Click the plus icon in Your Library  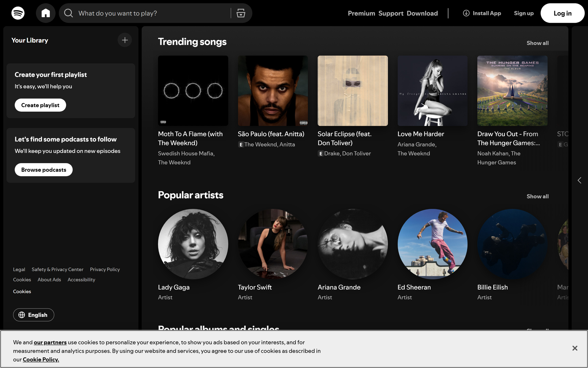[125, 40]
